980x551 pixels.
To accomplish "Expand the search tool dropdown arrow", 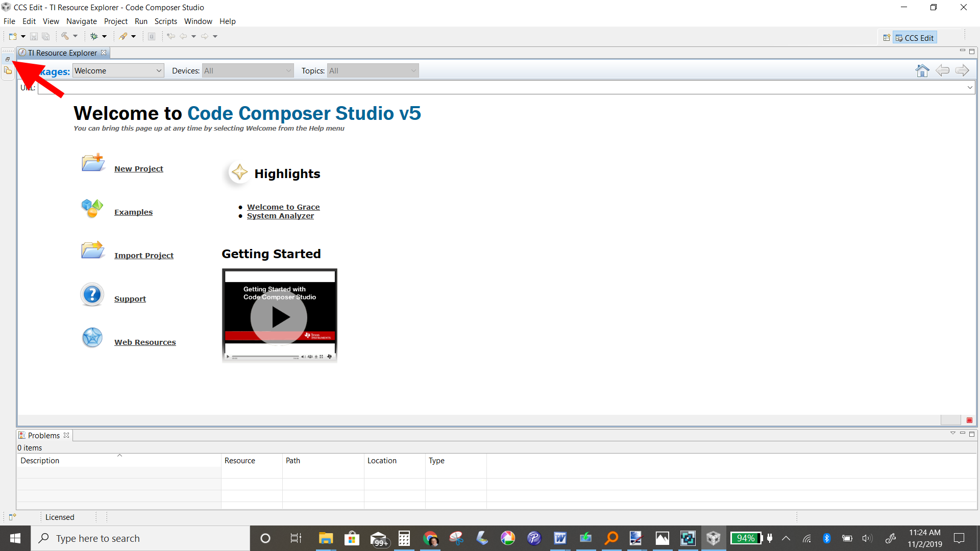I will [x=133, y=36].
